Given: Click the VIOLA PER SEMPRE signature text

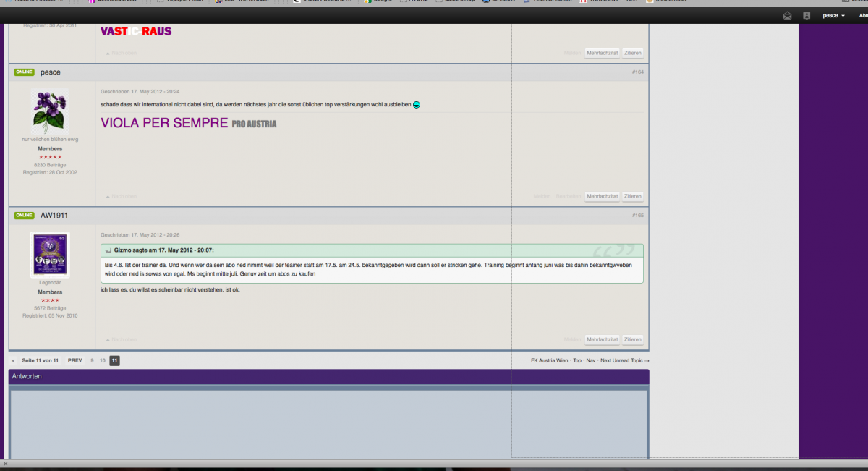Looking at the screenshot, I should pyautogui.click(x=165, y=124).
